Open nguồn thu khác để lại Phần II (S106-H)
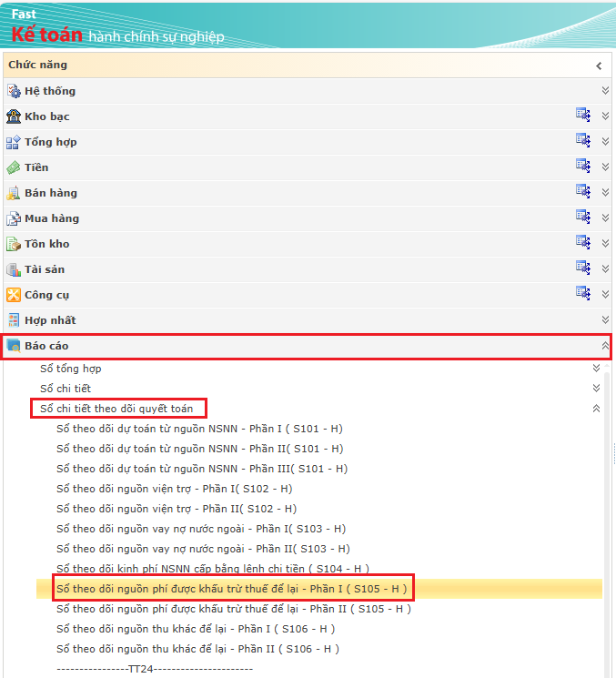 click(198, 649)
